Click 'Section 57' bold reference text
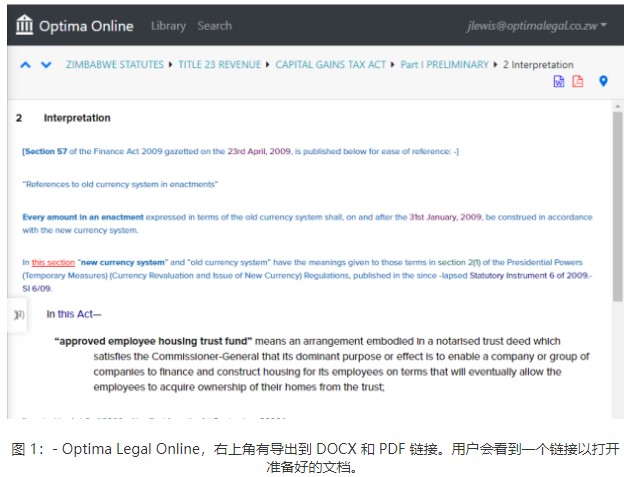 [45, 151]
